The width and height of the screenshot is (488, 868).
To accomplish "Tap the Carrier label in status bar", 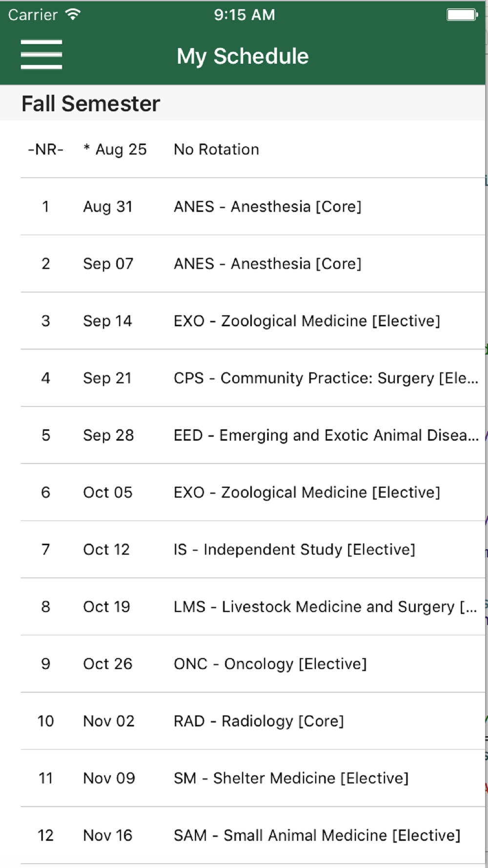I will (x=33, y=15).
